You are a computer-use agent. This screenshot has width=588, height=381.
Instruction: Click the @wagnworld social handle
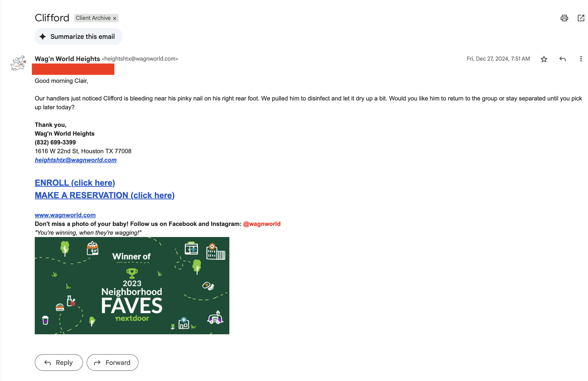(x=262, y=224)
